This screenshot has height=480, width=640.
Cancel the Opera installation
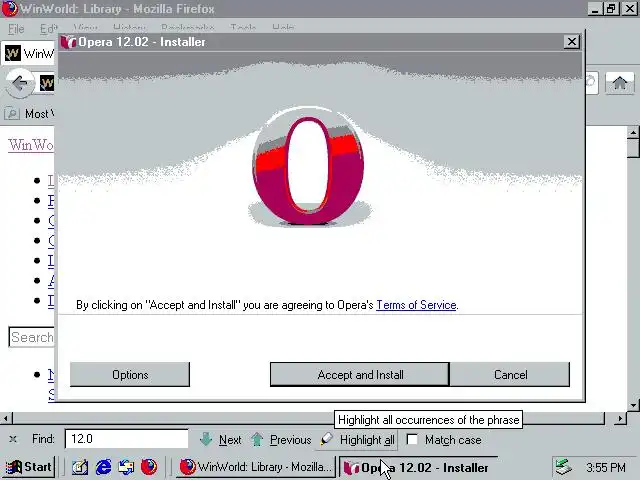tap(510, 374)
